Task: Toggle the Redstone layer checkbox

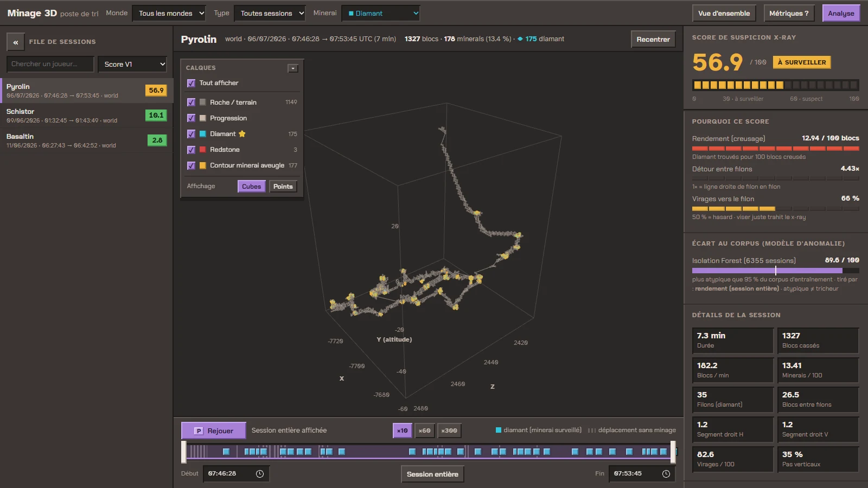Action: pyautogui.click(x=191, y=150)
